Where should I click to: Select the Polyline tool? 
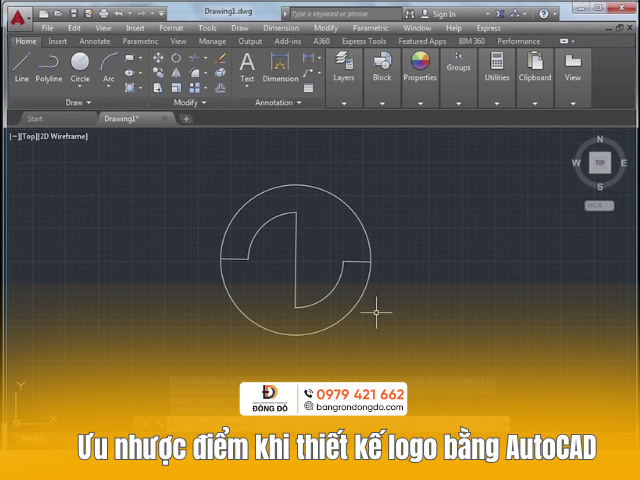click(49, 68)
